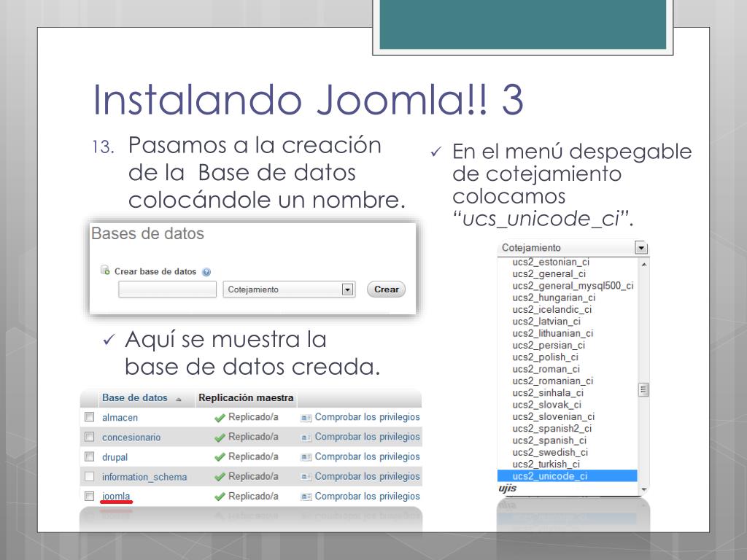This screenshot has height=560, width=747.
Task: Click Comprobar los privilegios for concesionario
Action: (368, 437)
